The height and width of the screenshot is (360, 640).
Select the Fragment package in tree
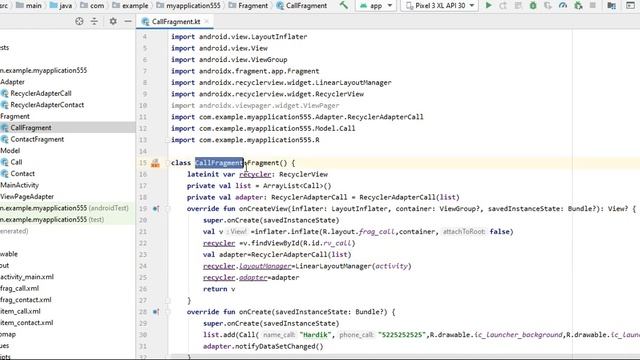(x=15, y=116)
